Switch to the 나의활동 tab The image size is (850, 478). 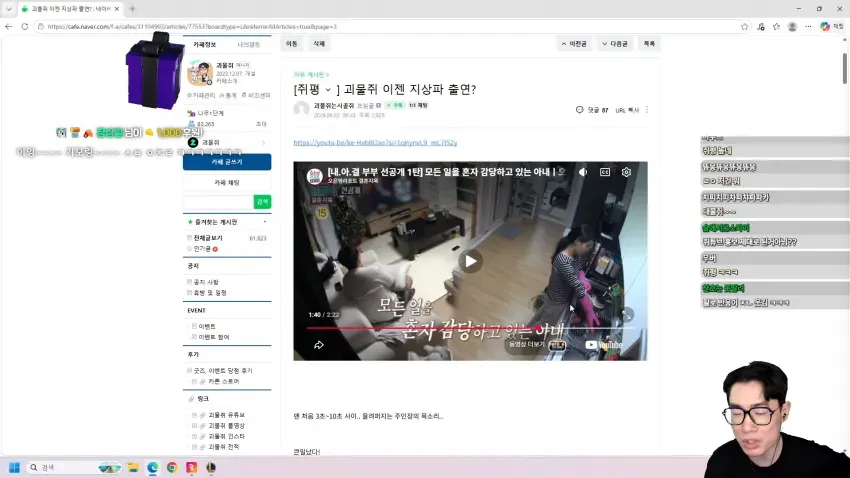coord(249,44)
